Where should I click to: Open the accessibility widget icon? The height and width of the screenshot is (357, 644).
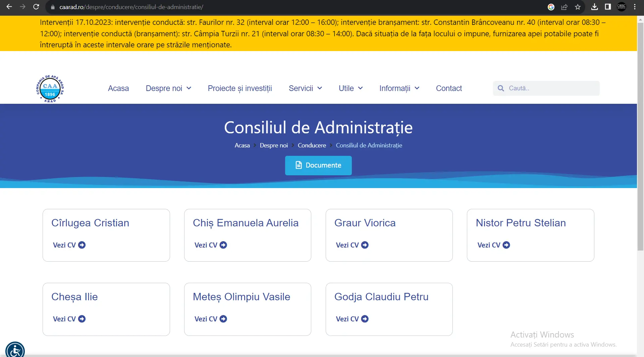click(x=15, y=350)
